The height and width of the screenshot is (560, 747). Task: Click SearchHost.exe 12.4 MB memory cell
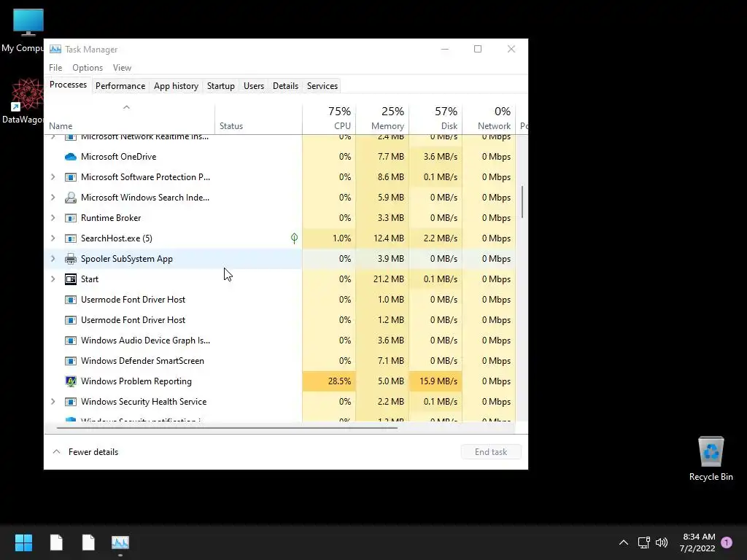point(382,238)
